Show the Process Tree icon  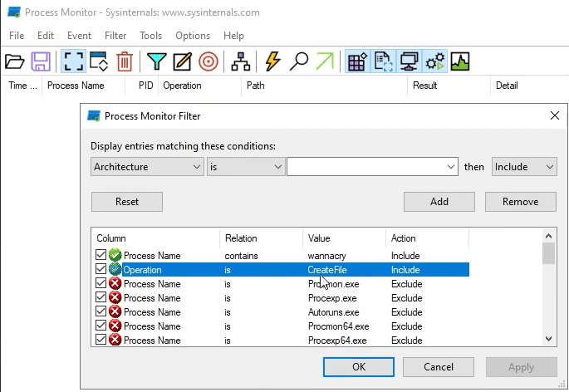tap(241, 61)
